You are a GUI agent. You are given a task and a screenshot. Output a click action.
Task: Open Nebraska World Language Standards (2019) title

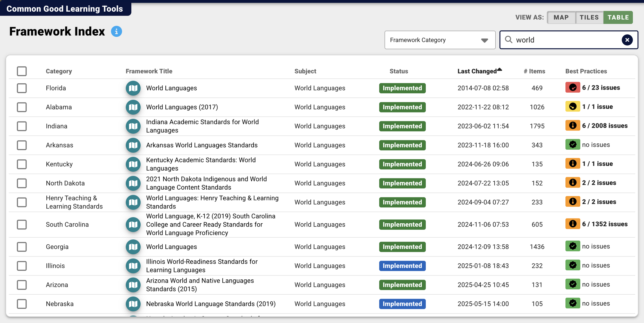(x=211, y=304)
